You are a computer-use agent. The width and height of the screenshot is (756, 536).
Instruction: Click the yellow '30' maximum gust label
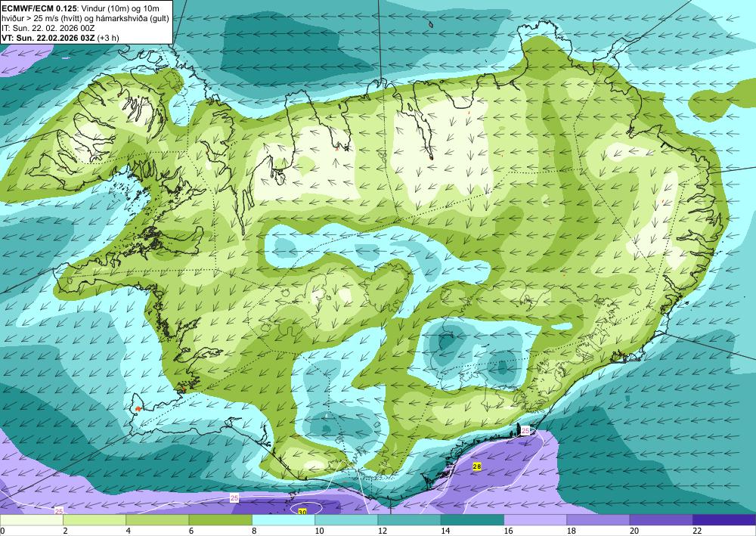pos(302,512)
